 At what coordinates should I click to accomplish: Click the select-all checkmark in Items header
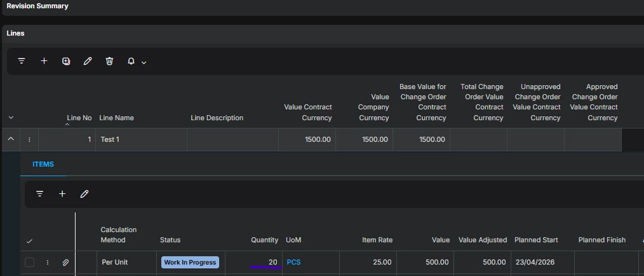(29, 241)
